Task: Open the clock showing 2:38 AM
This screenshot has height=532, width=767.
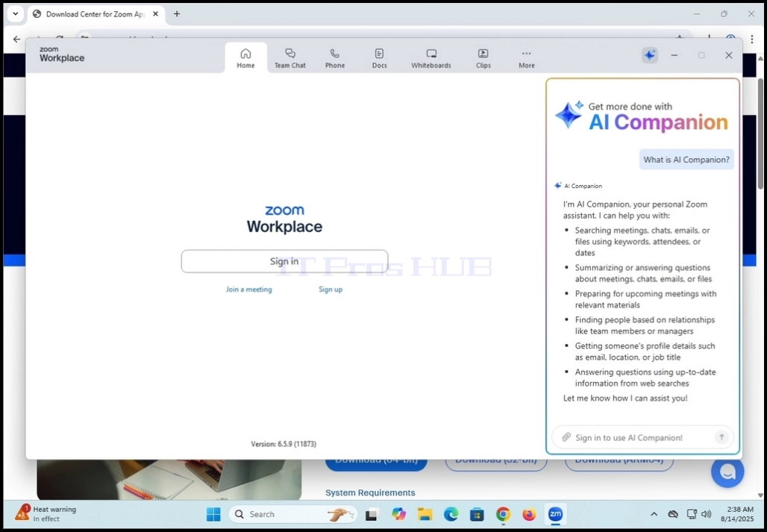Action: tap(737, 514)
